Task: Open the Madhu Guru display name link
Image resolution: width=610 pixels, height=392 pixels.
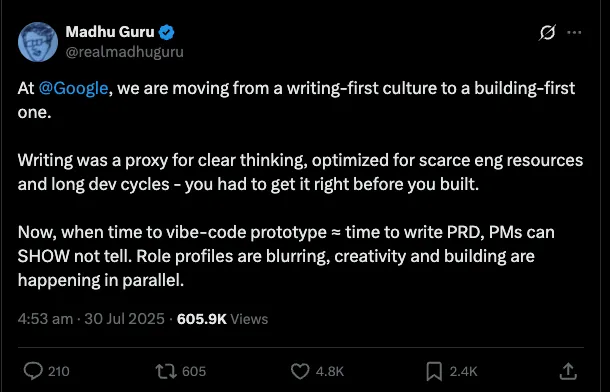Action: coord(110,32)
